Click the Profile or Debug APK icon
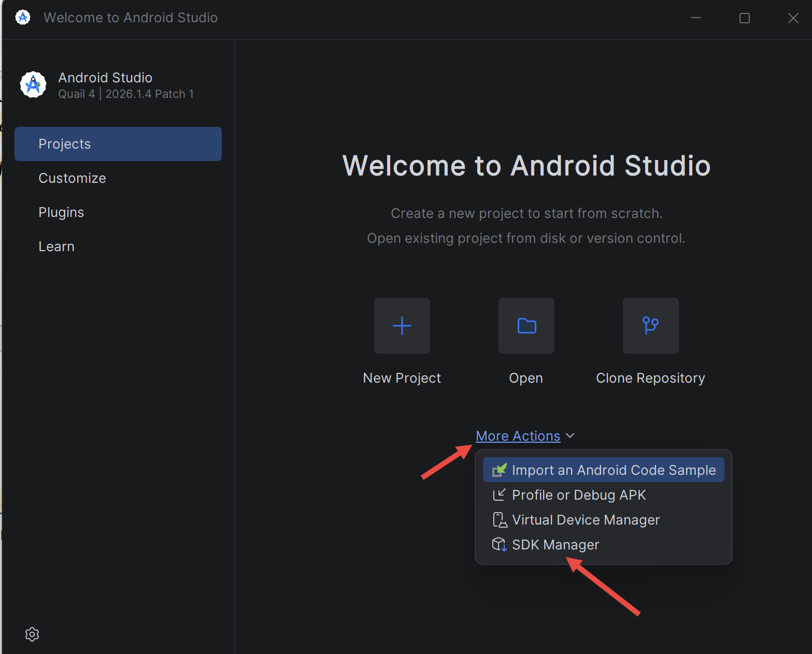Screen dimensions: 812x654 point(499,495)
